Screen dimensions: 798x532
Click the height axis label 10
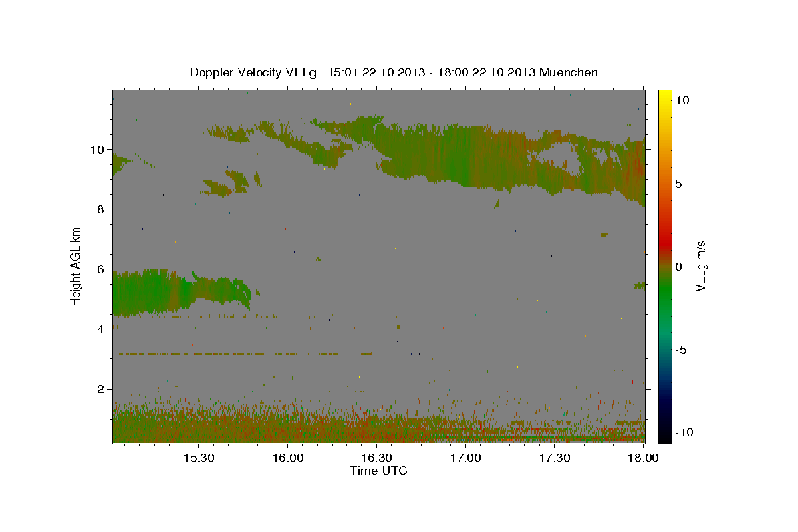click(x=98, y=149)
